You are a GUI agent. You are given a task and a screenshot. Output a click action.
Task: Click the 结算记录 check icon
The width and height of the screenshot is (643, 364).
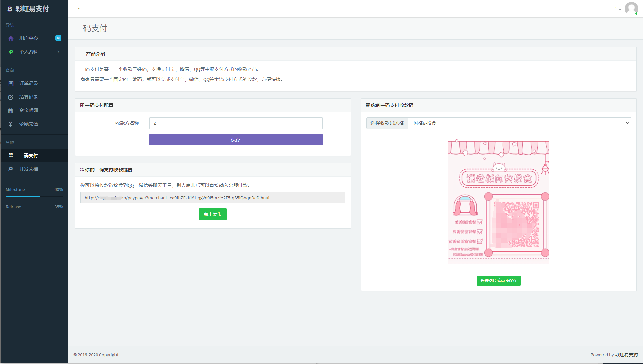tap(11, 97)
